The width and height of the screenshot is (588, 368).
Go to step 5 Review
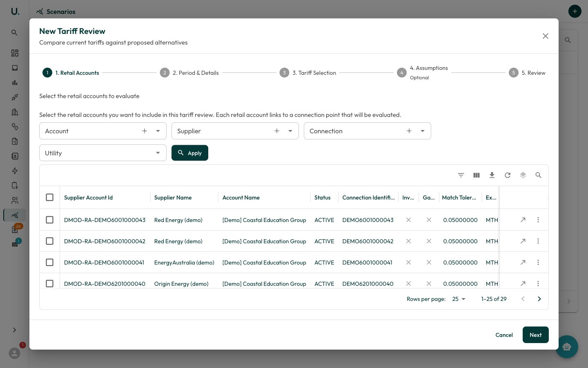point(527,73)
